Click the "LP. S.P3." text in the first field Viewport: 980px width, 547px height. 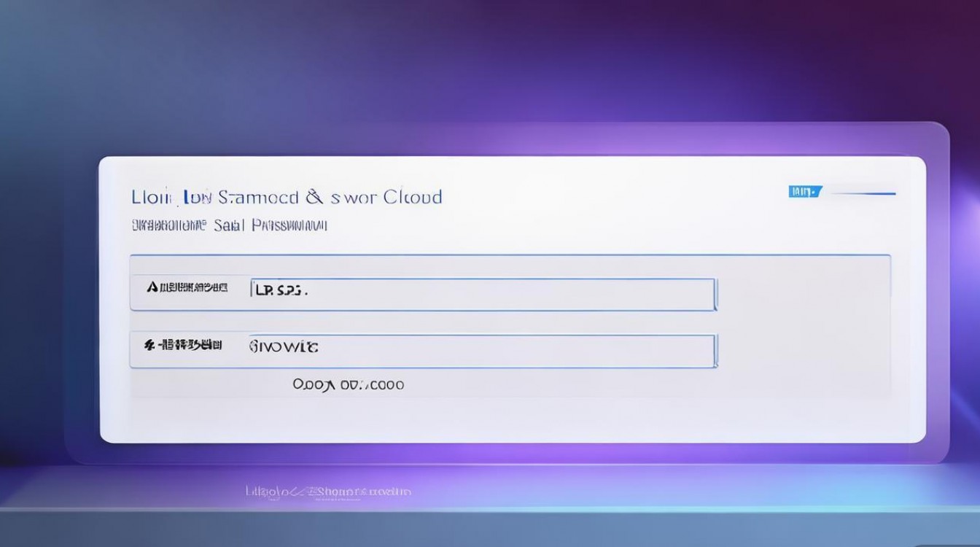pyautogui.click(x=280, y=290)
